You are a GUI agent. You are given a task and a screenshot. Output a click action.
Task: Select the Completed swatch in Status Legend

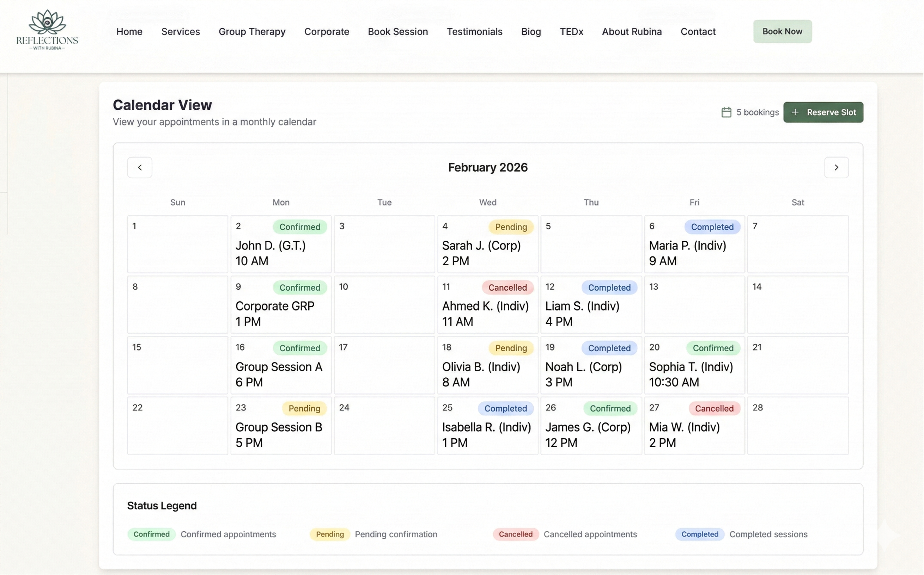pyautogui.click(x=699, y=534)
